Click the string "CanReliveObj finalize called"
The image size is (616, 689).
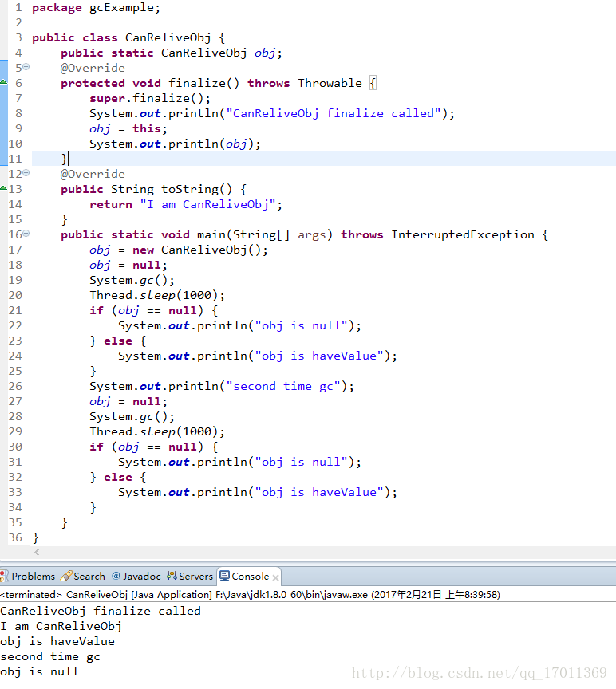pyautogui.click(x=334, y=113)
